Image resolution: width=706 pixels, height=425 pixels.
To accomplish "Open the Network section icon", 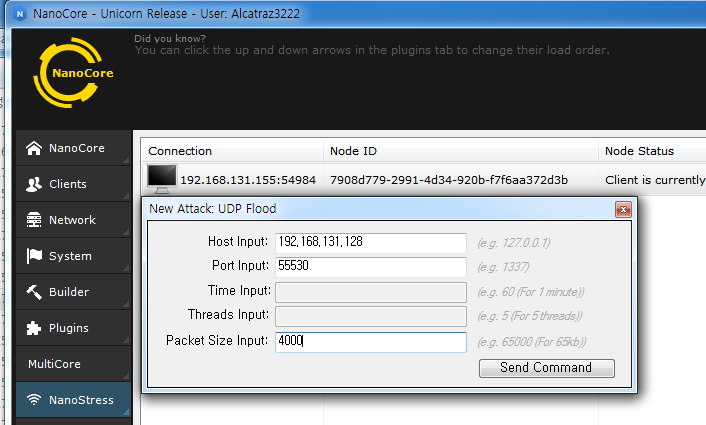I will (x=34, y=220).
